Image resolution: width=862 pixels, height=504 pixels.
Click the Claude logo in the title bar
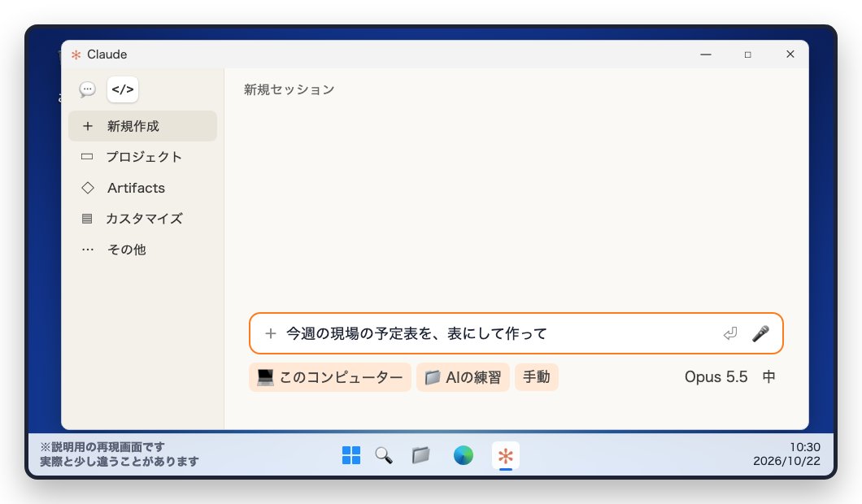76,54
